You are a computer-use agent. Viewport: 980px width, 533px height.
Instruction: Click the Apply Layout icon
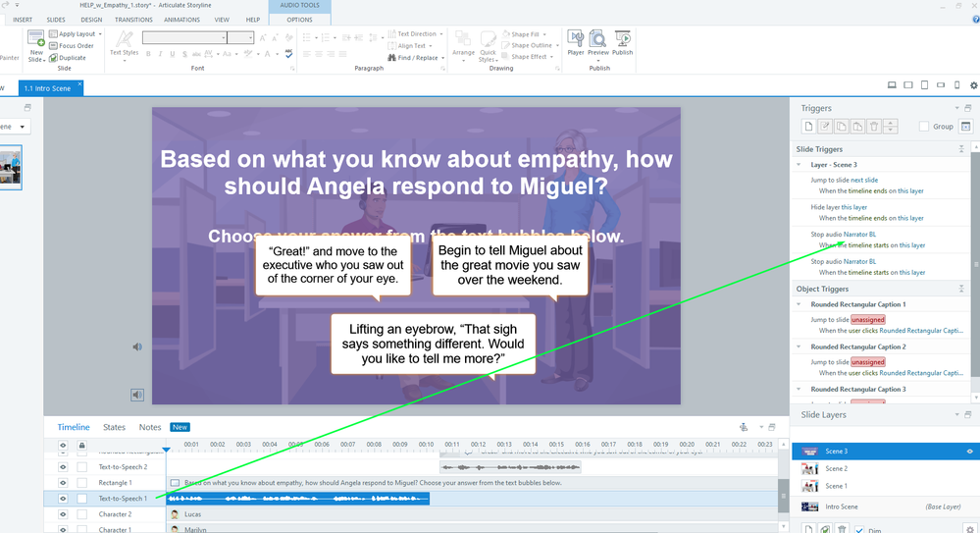tap(53, 33)
